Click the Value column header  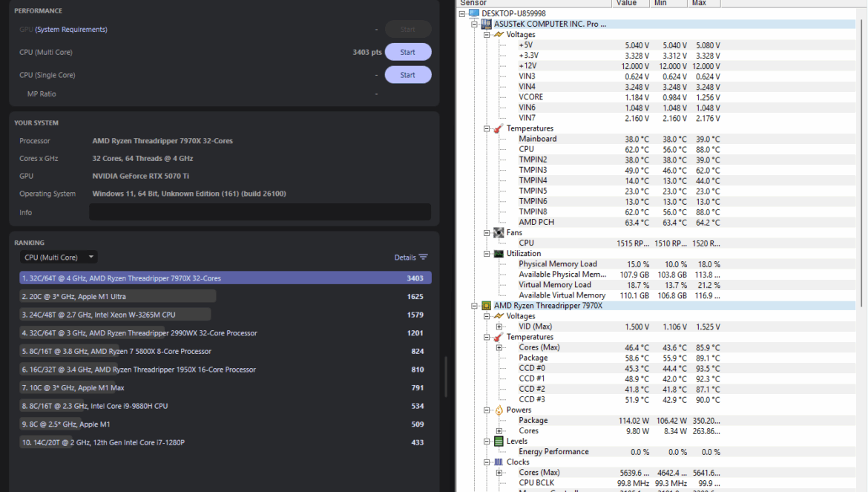627,3
